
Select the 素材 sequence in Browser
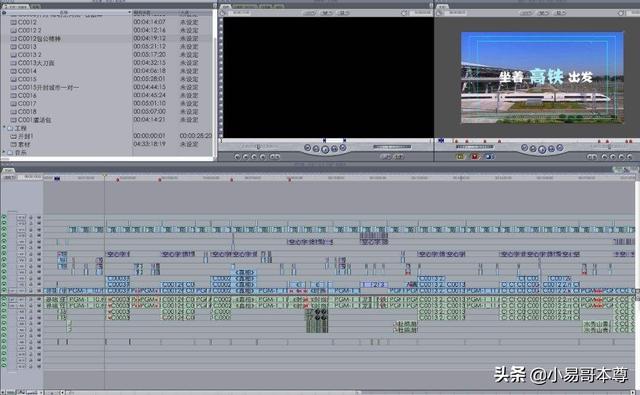pyautogui.click(x=24, y=144)
